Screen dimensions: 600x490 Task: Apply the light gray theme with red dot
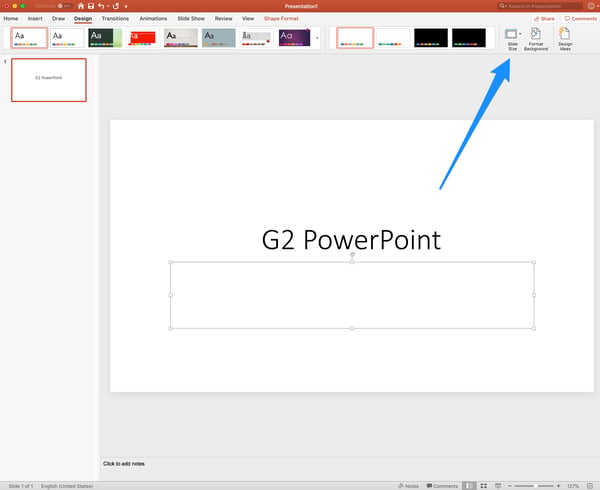pos(256,37)
